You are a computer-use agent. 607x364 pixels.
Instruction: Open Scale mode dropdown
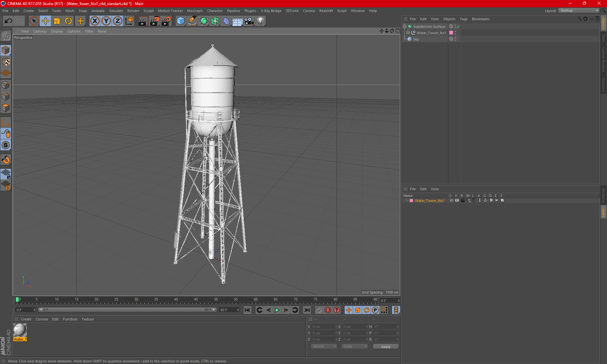pos(355,346)
